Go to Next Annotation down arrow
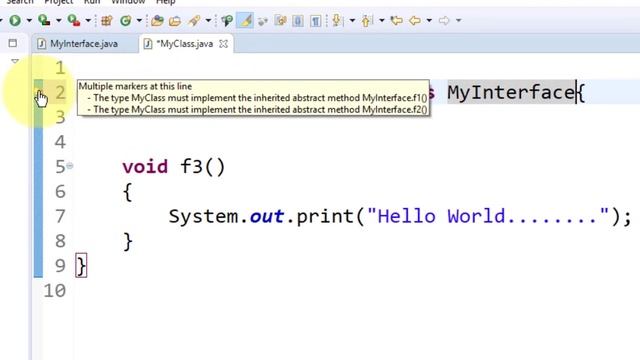The image size is (640, 360). (x=337, y=20)
